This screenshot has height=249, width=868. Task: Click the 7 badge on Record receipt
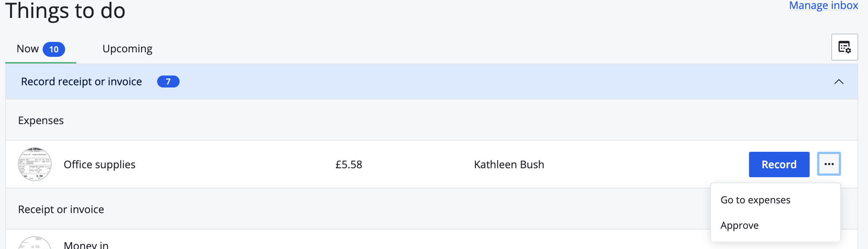click(168, 82)
